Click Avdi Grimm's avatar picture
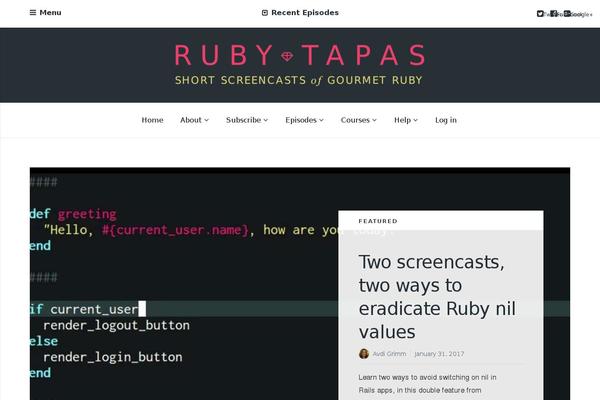This screenshot has height=400, width=600. [x=364, y=354]
